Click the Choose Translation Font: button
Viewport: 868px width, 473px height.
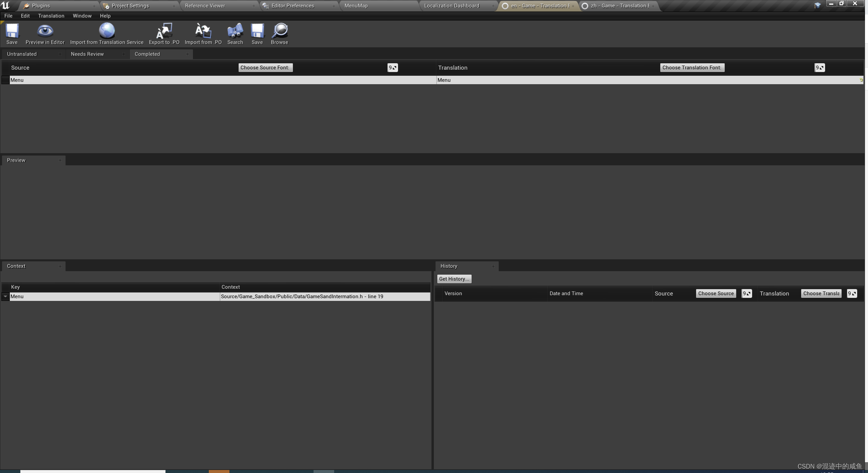click(x=692, y=68)
